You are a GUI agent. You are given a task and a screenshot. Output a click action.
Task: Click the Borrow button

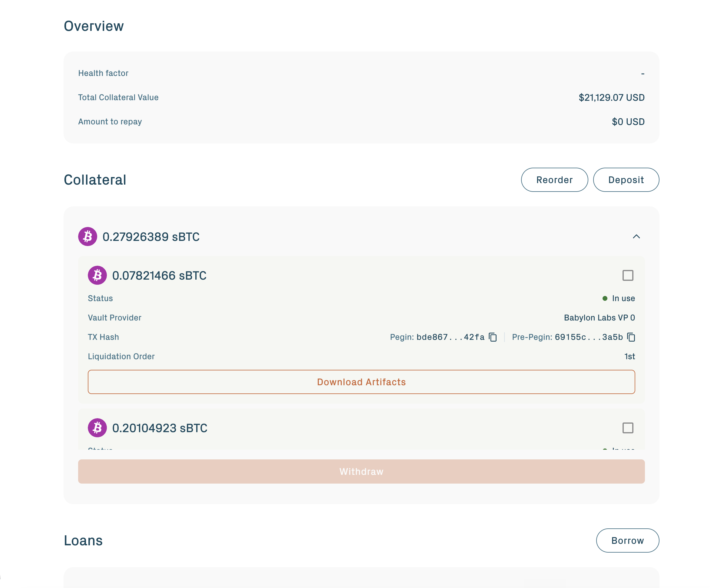click(628, 540)
